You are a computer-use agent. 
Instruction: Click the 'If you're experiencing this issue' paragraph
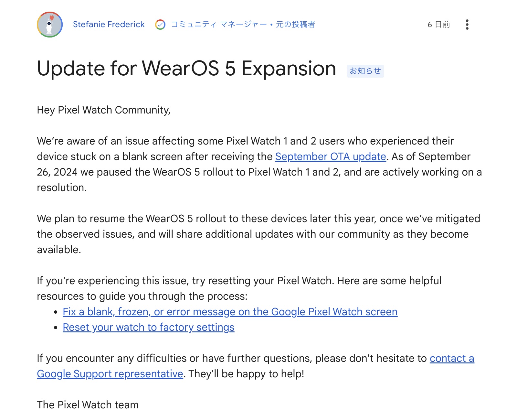point(239,288)
